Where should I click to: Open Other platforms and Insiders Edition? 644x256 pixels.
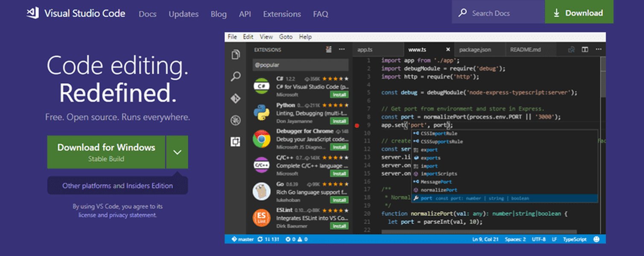click(117, 186)
